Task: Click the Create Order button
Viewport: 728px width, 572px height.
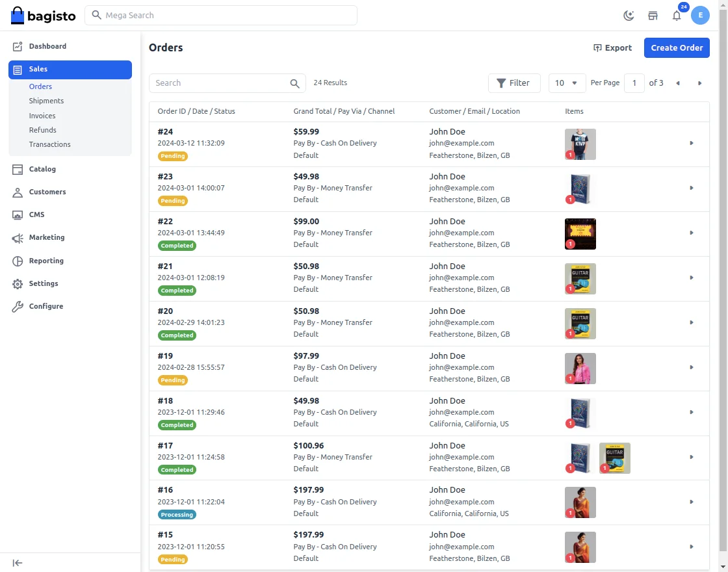Action: (677, 47)
